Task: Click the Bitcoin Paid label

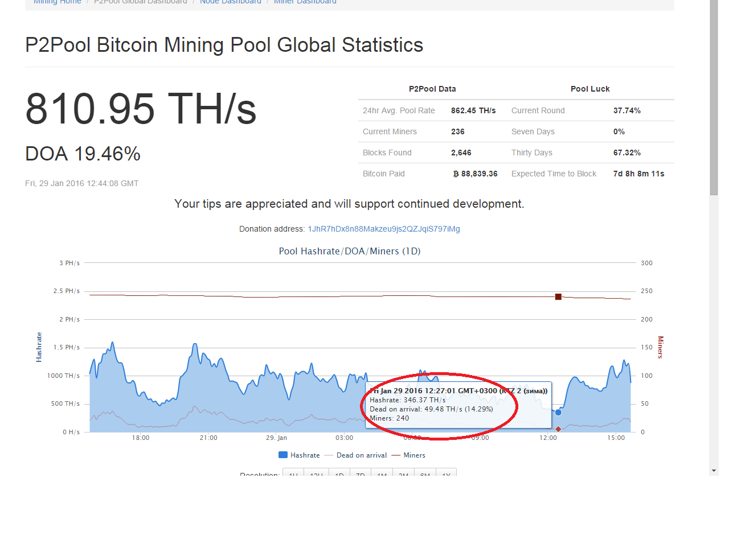Action: coord(384,174)
